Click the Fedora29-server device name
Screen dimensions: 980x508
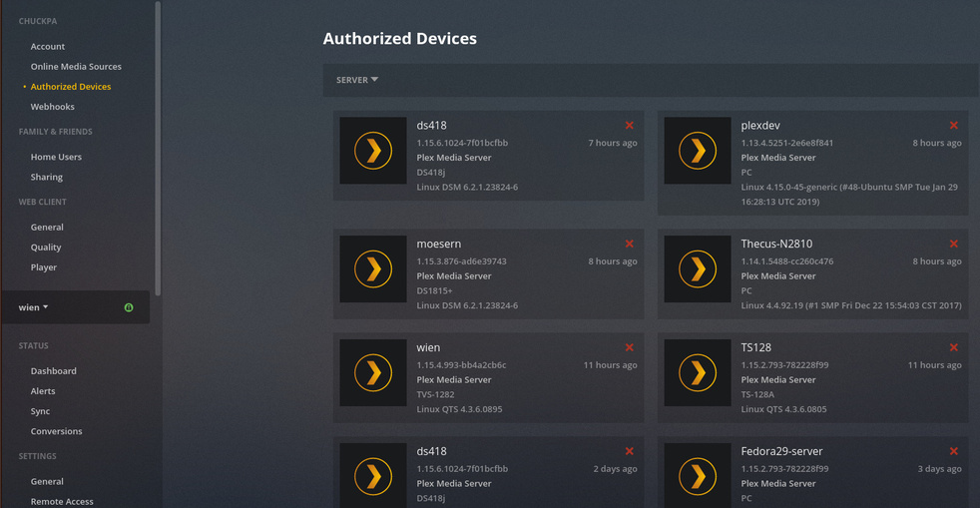point(781,451)
